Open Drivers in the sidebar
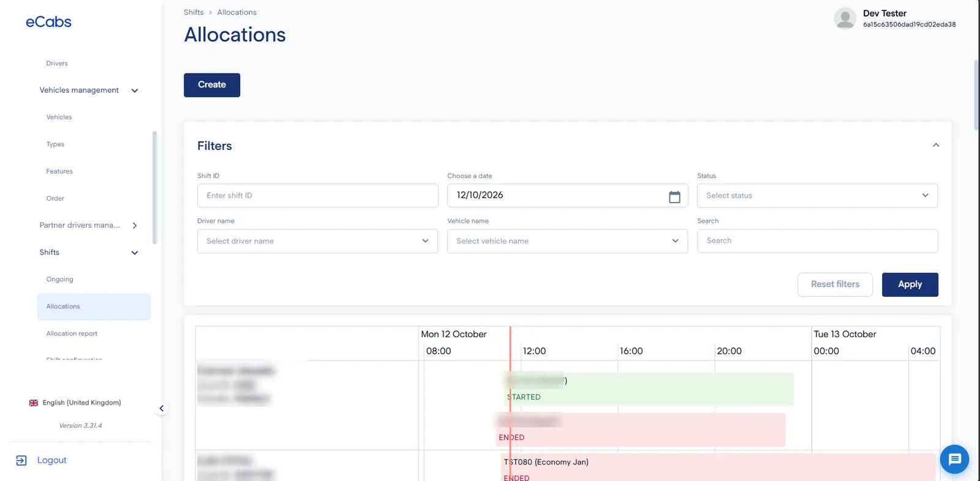The image size is (980, 481). 57,63
